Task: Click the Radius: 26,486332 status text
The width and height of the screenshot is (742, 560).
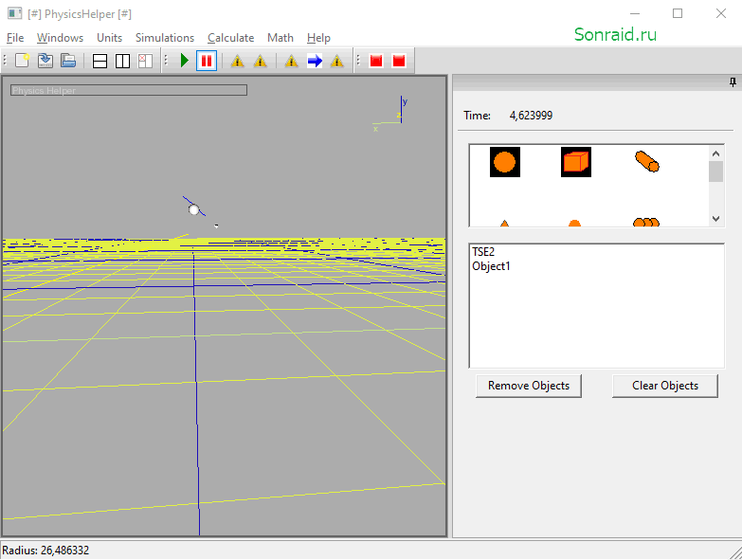Action: [45, 551]
